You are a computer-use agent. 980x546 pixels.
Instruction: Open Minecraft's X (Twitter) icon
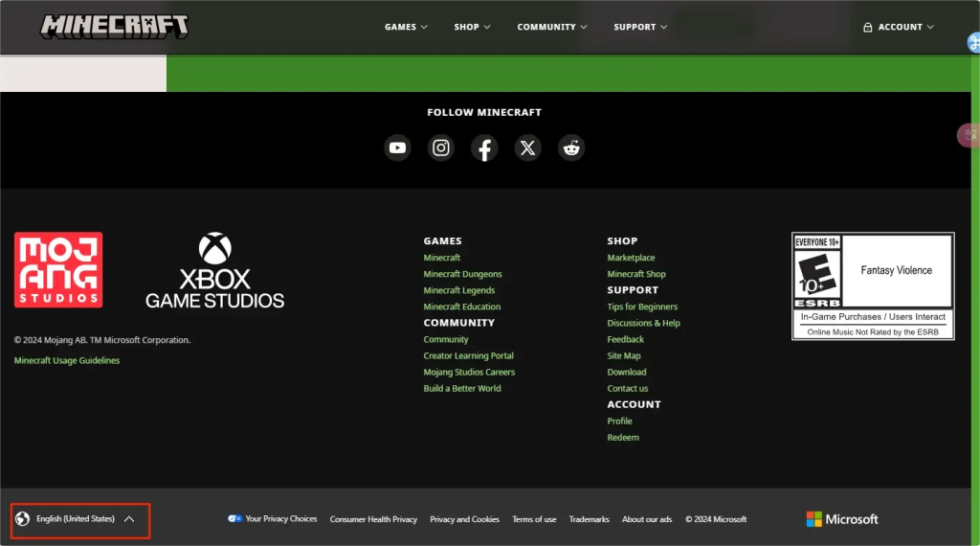tap(528, 148)
